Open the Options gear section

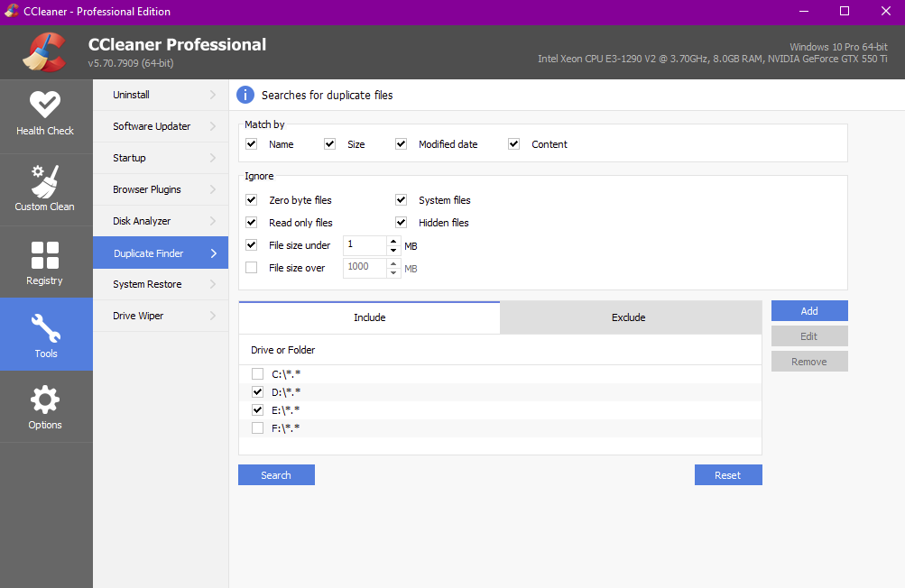tap(46, 407)
